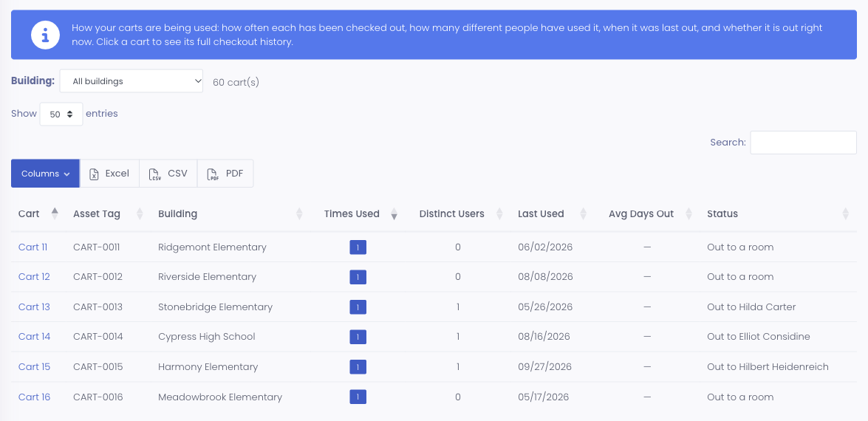Change the show entries count selector
The height and width of the screenshot is (421, 868).
pyautogui.click(x=61, y=114)
